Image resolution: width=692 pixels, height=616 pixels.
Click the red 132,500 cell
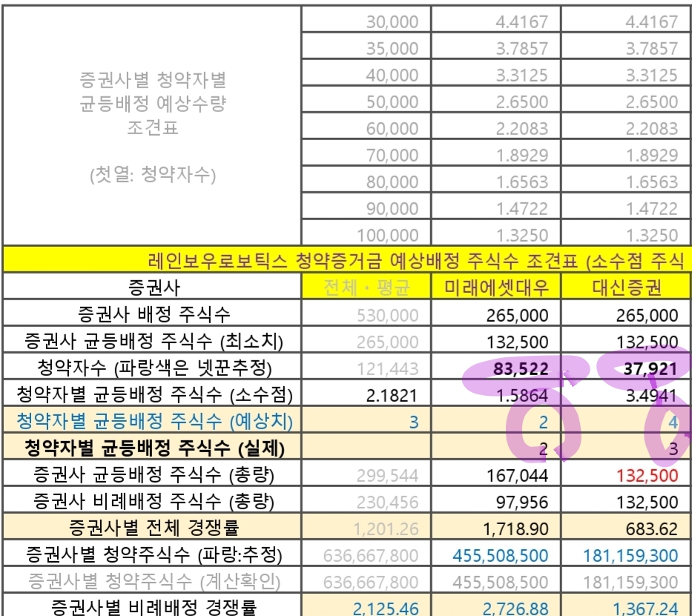(626, 474)
